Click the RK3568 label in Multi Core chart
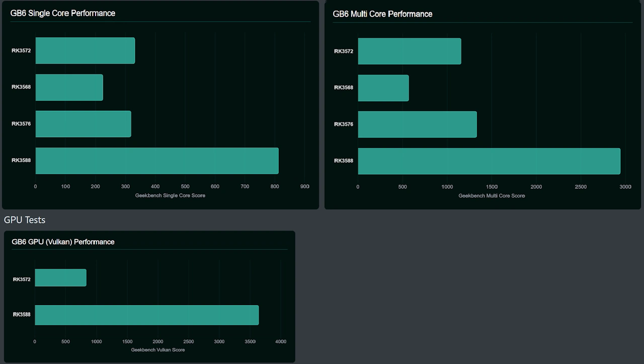644x364 pixels. coord(344,88)
